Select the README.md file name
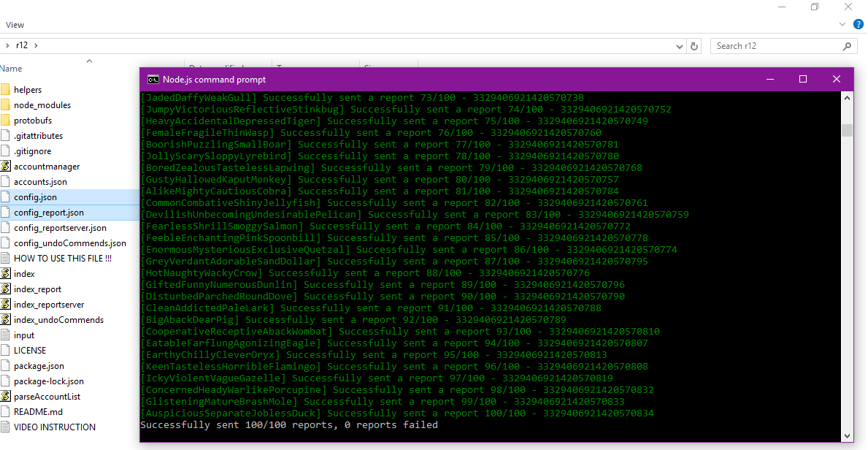The width and height of the screenshot is (868, 450). click(38, 412)
